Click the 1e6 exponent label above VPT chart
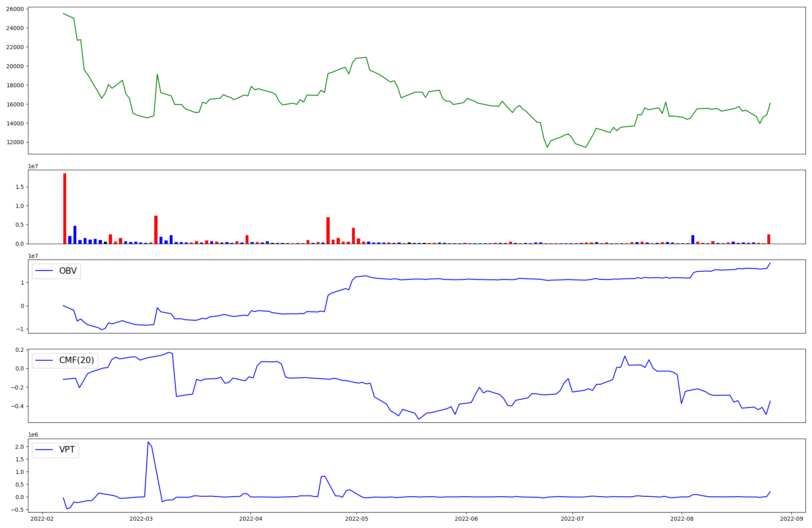812x528 pixels. pyautogui.click(x=33, y=435)
